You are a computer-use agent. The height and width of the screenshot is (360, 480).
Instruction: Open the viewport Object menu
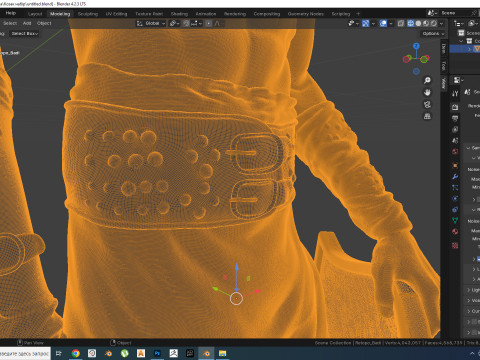(44, 23)
